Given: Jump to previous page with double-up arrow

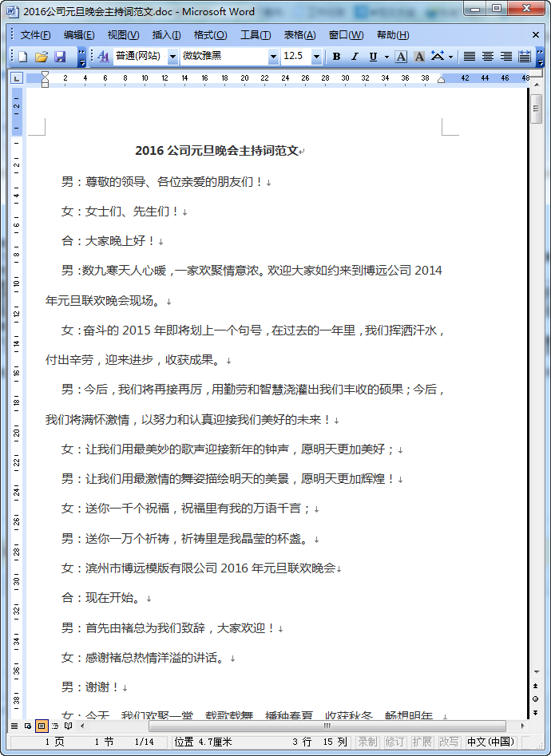Looking at the screenshot, I should (536, 686).
